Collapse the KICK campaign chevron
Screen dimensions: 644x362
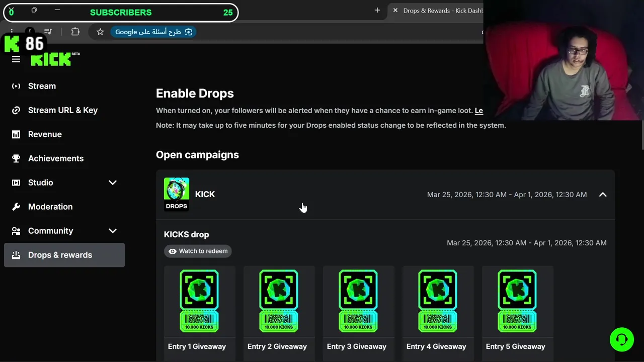tap(603, 195)
